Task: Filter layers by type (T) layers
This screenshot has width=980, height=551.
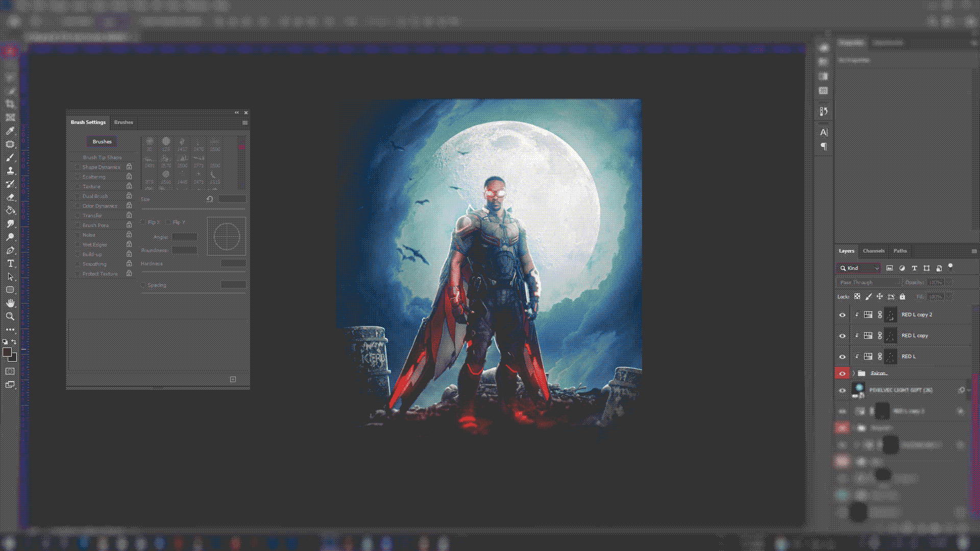Action: pos(914,268)
